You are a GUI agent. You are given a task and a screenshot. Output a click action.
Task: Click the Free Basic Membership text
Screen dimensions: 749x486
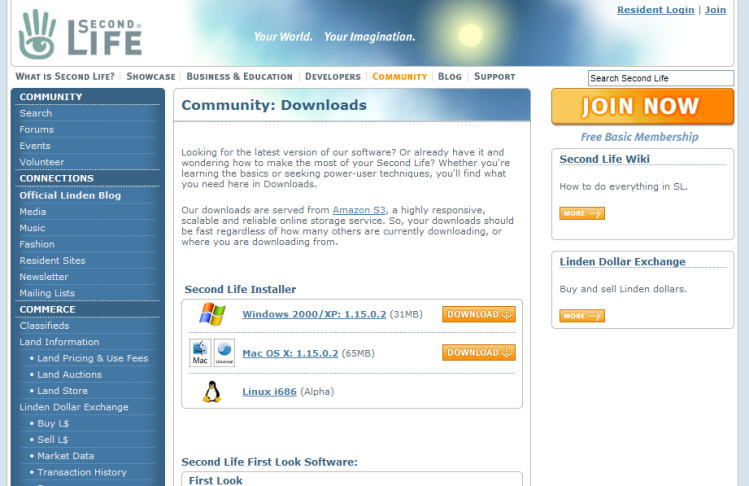click(x=640, y=137)
